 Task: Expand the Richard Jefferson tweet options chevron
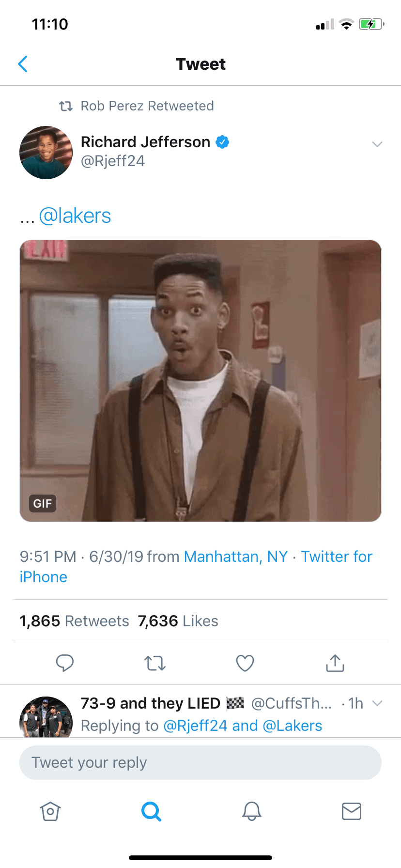pyautogui.click(x=377, y=144)
